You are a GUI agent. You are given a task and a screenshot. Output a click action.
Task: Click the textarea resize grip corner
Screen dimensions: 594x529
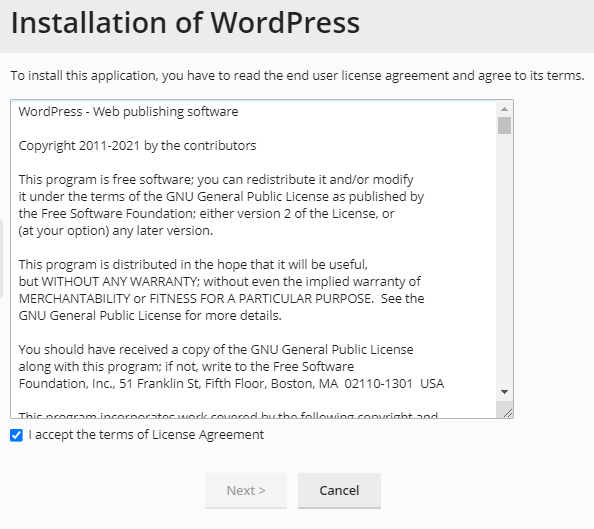(508, 413)
